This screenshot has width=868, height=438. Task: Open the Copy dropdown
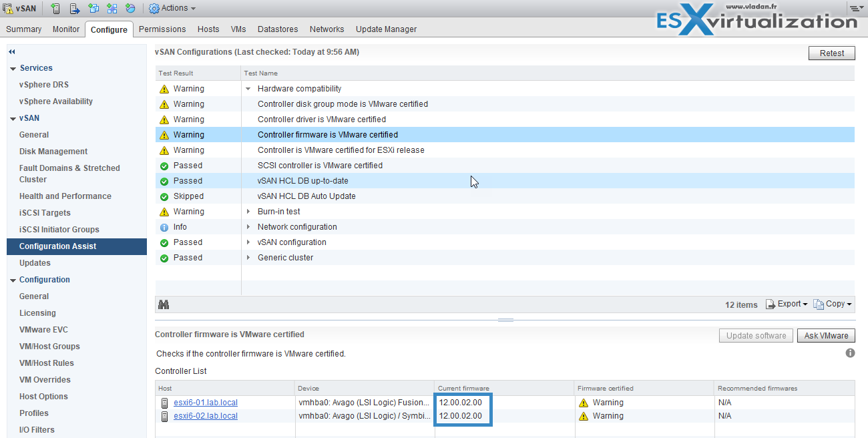click(833, 304)
